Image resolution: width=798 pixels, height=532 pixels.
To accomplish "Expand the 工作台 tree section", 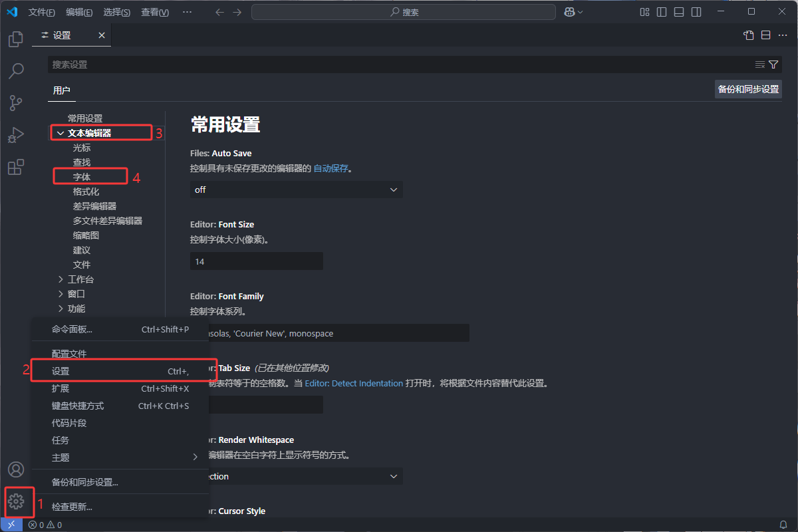I will 61,279.
